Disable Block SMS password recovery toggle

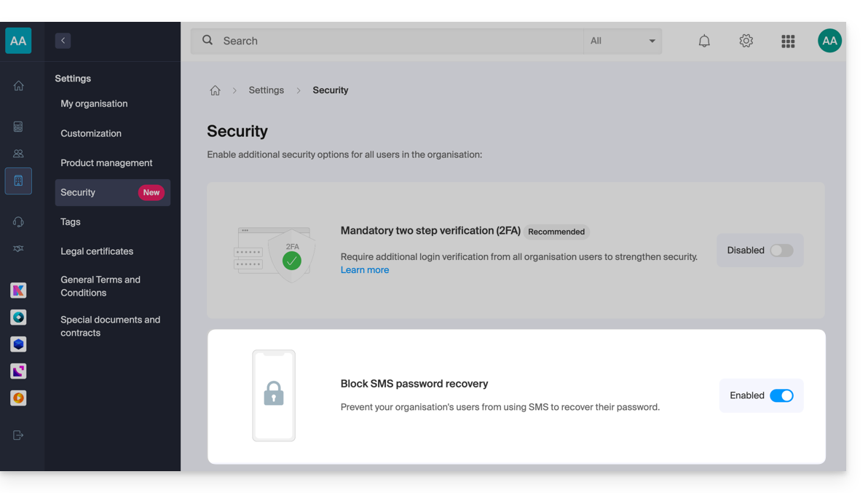(x=781, y=396)
